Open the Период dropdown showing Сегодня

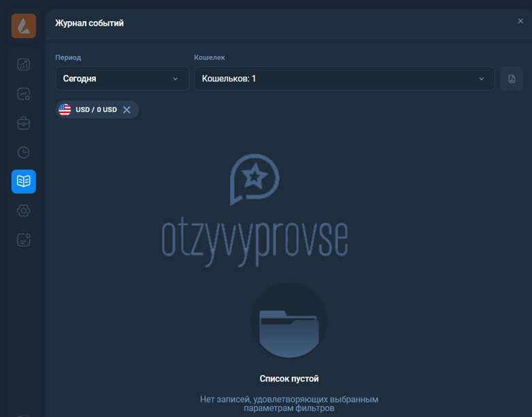(x=122, y=79)
